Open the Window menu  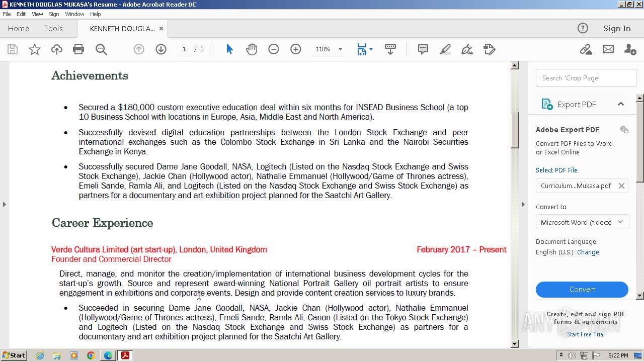coord(74,14)
